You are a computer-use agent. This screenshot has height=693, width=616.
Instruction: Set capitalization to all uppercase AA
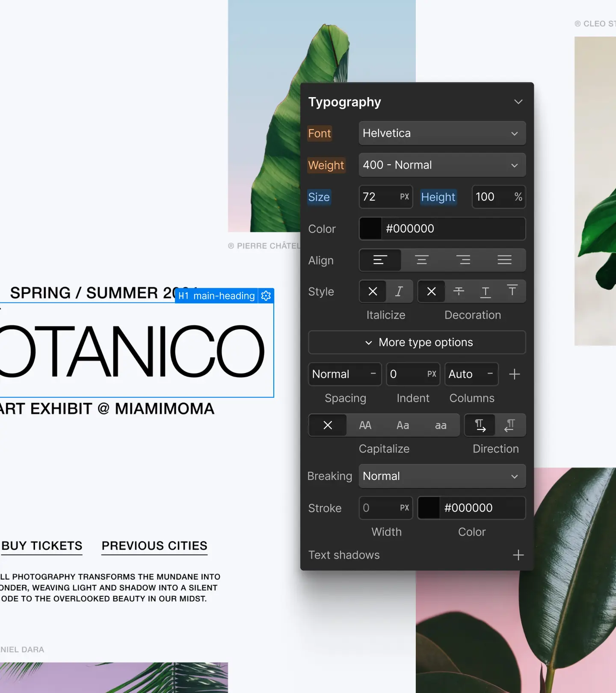365,425
